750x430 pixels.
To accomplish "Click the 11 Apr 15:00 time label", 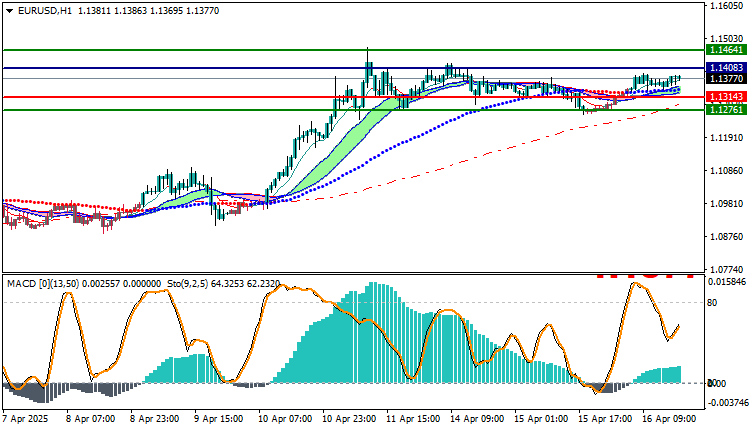I will tap(413, 419).
